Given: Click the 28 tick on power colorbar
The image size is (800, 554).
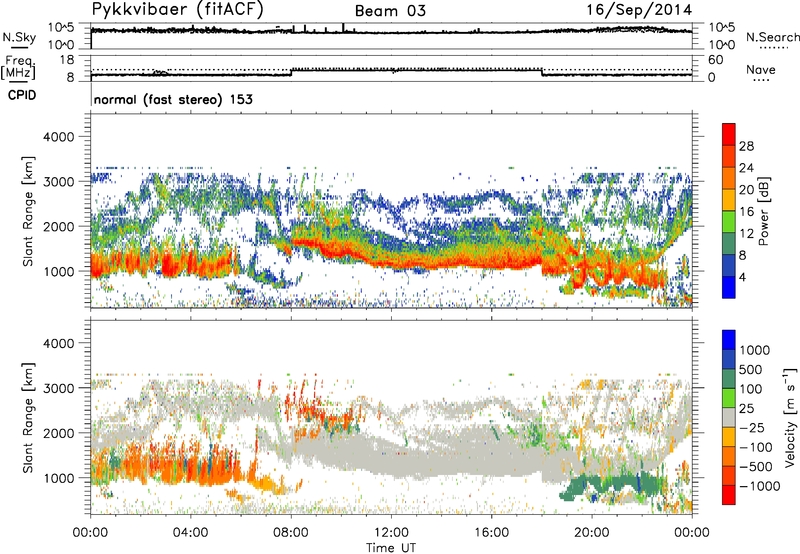Looking at the screenshot, I should pos(746,146).
